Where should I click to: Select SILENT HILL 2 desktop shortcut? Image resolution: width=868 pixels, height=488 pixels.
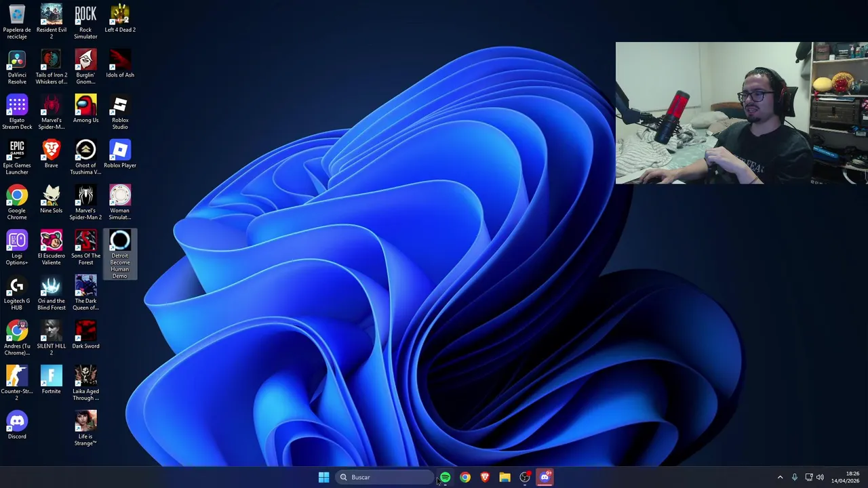click(x=52, y=338)
